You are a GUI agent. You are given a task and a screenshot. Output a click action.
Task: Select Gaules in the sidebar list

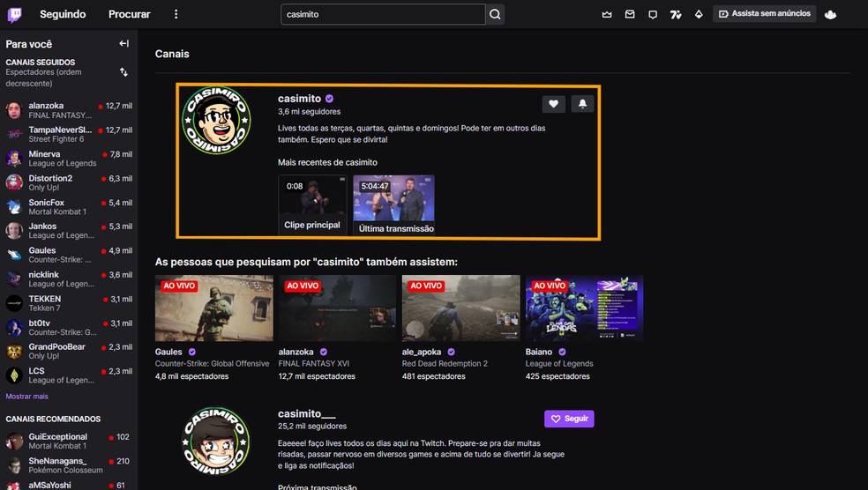69,255
